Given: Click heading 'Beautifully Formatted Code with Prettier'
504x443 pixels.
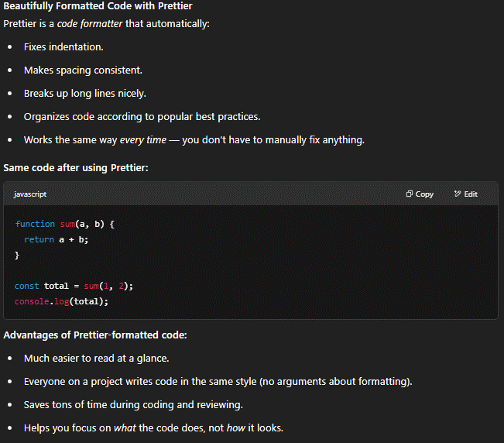Looking at the screenshot, I should point(98,6).
